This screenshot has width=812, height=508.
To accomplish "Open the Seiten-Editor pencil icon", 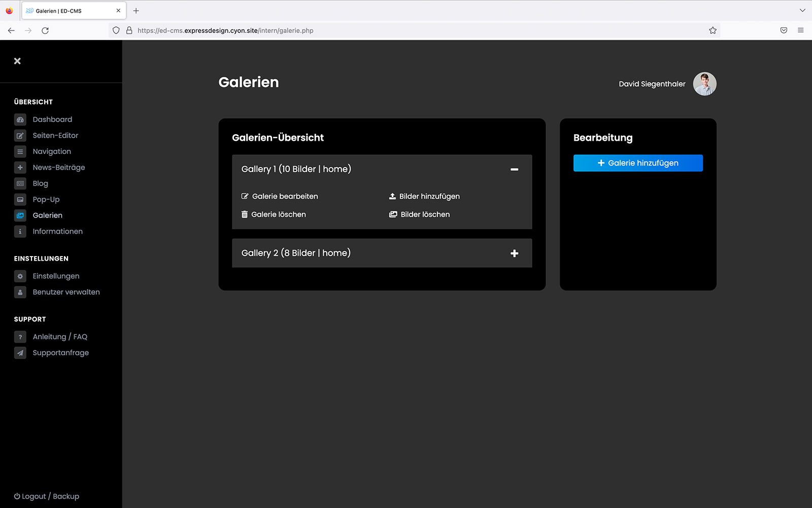I will tap(20, 136).
